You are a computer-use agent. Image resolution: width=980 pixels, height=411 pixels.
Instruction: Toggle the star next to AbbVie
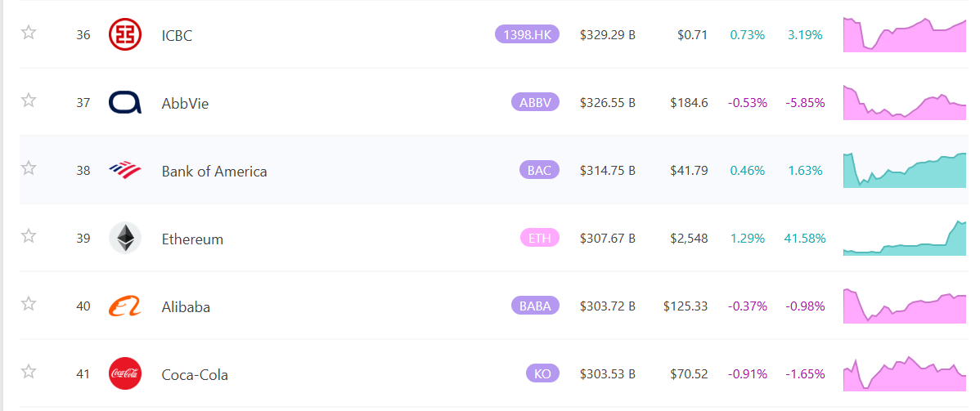click(x=29, y=101)
